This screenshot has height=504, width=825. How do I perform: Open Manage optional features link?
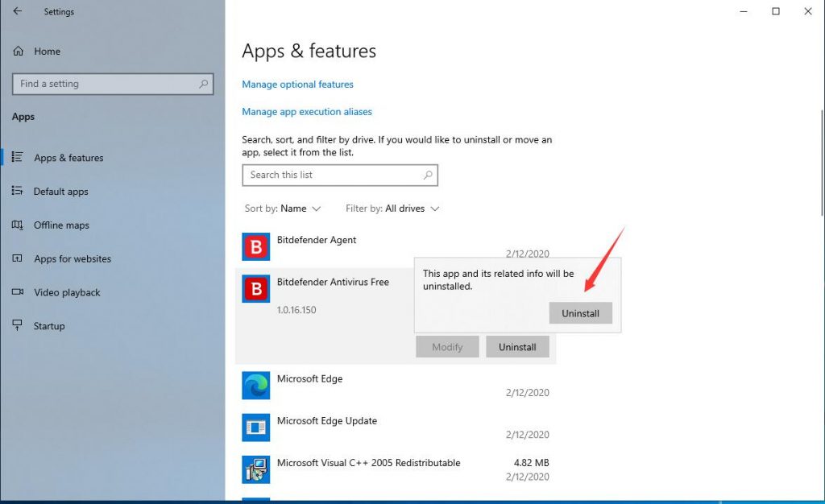pos(297,84)
